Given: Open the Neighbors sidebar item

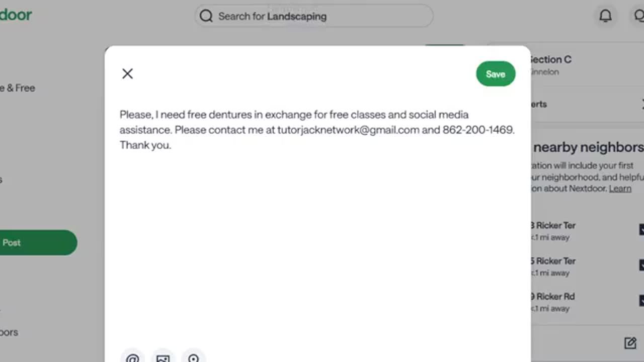Looking at the screenshot, I should (x=9, y=332).
